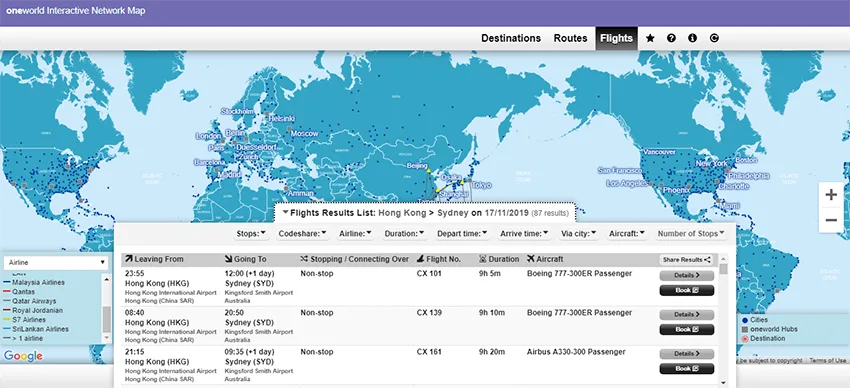850x388 pixels.
Task: Open the Routes tab
Action: click(570, 38)
